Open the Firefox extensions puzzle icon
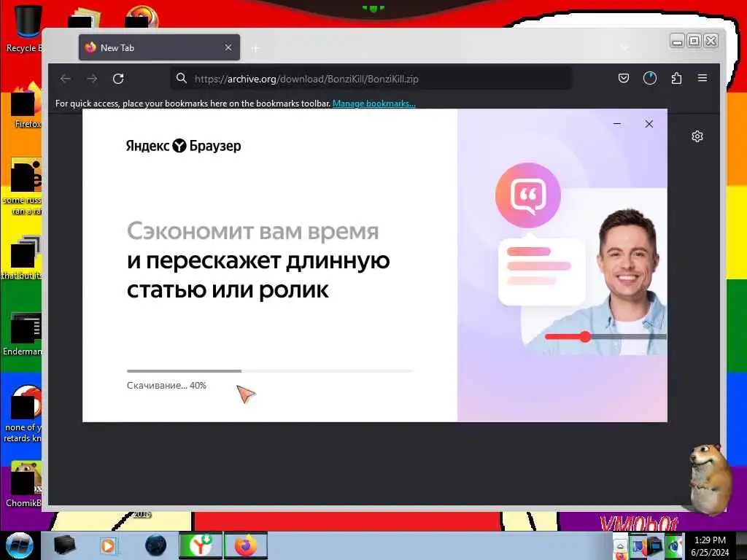The width and height of the screenshot is (747, 560). 676,78
